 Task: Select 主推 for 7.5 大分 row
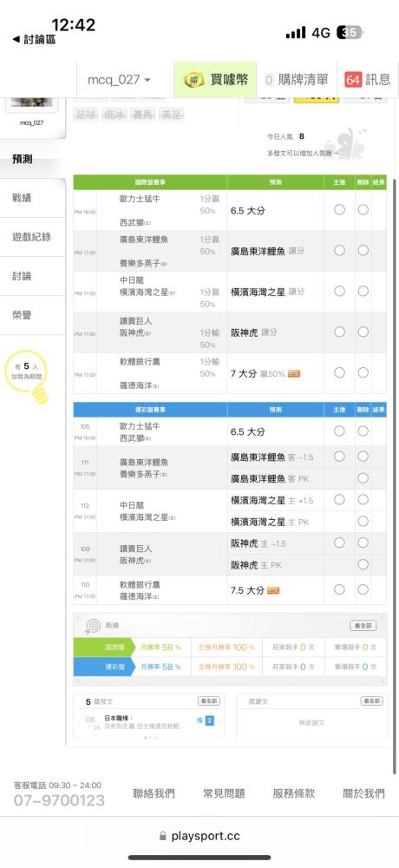coord(339,590)
